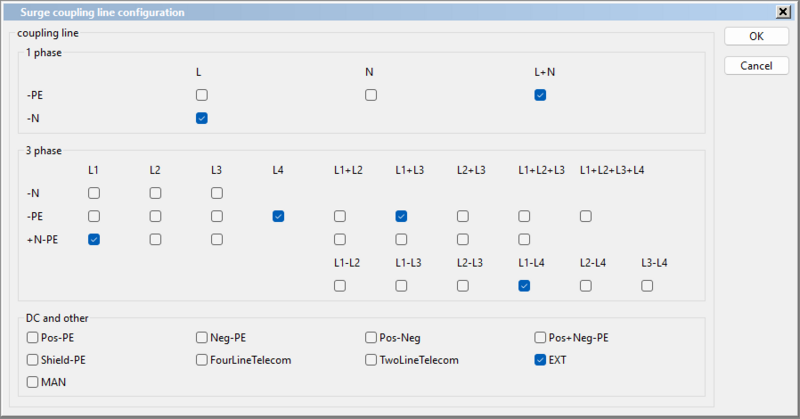
Task: Select the FourLineTelecom checkbox
Action: (x=202, y=359)
